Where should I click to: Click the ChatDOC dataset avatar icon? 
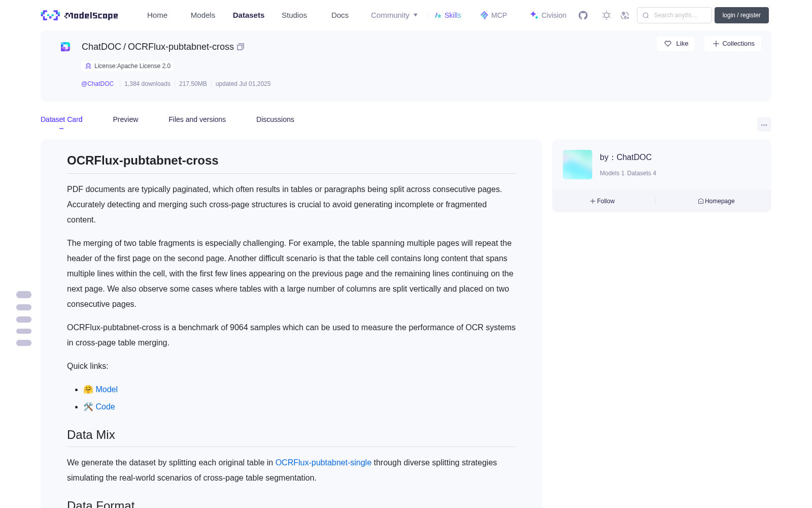(65, 47)
